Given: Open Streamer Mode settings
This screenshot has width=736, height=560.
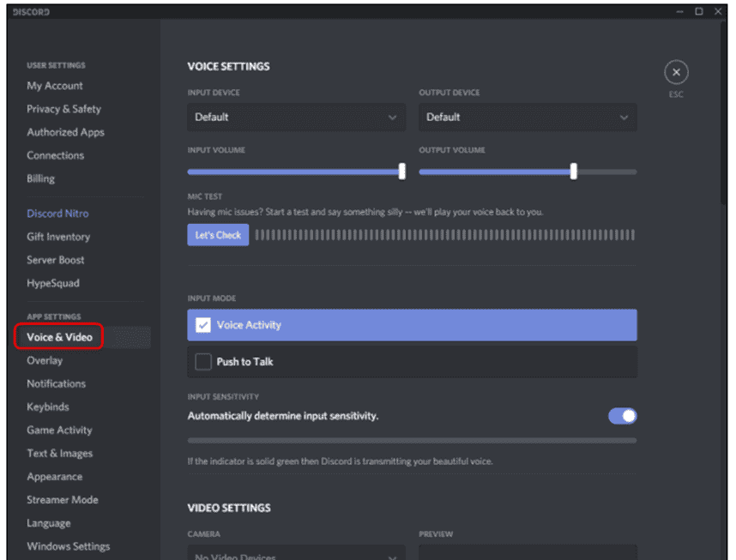Looking at the screenshot, I should (63, 500).
